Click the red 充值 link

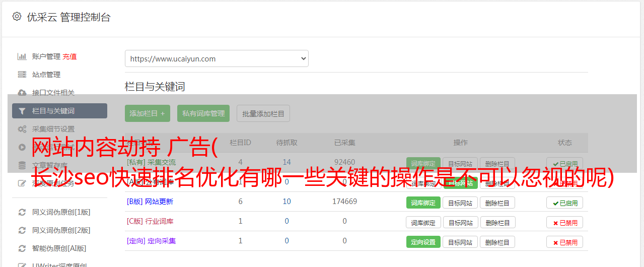click(70, 56)
